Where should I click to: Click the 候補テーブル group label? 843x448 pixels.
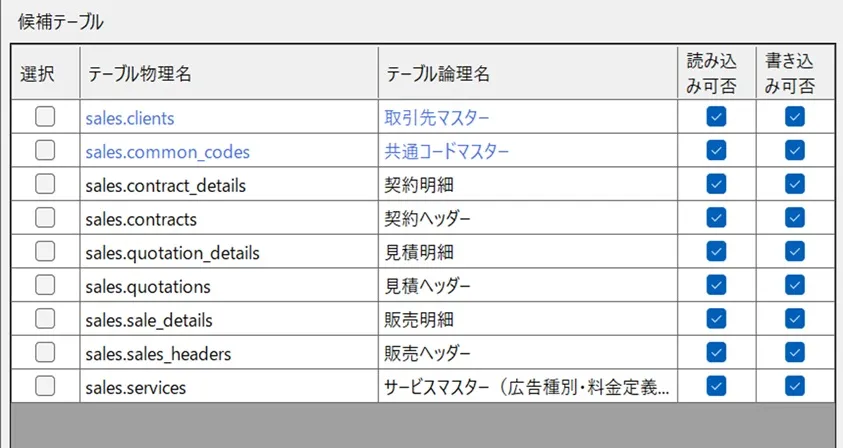[60, 22]
